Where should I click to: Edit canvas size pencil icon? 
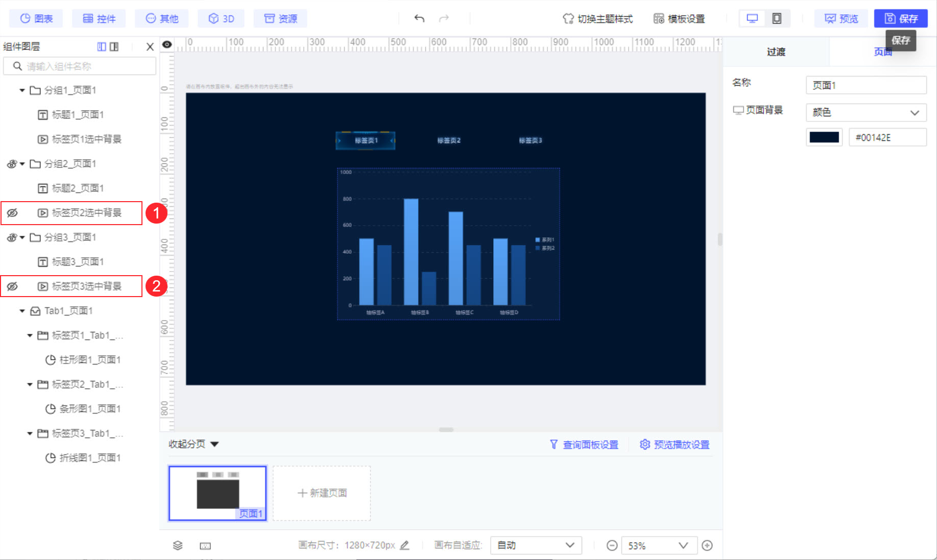click(404, 545)
